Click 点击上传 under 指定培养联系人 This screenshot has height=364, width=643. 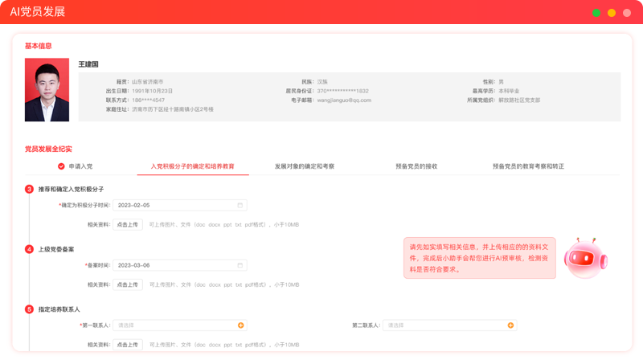point(128,345)
